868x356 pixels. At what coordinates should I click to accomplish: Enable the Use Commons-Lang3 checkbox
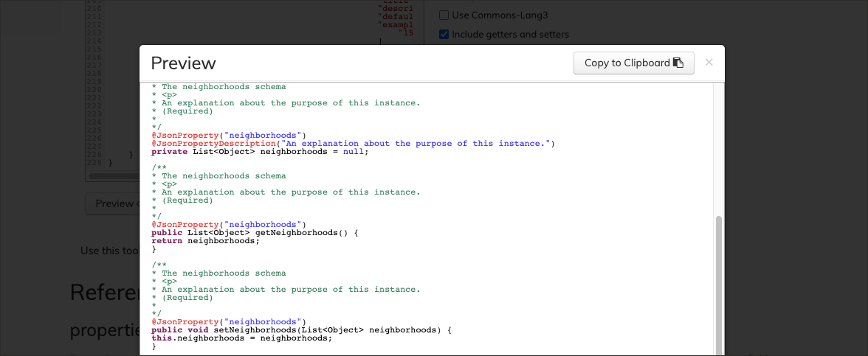pyautogui.click(x=444, y=15)
